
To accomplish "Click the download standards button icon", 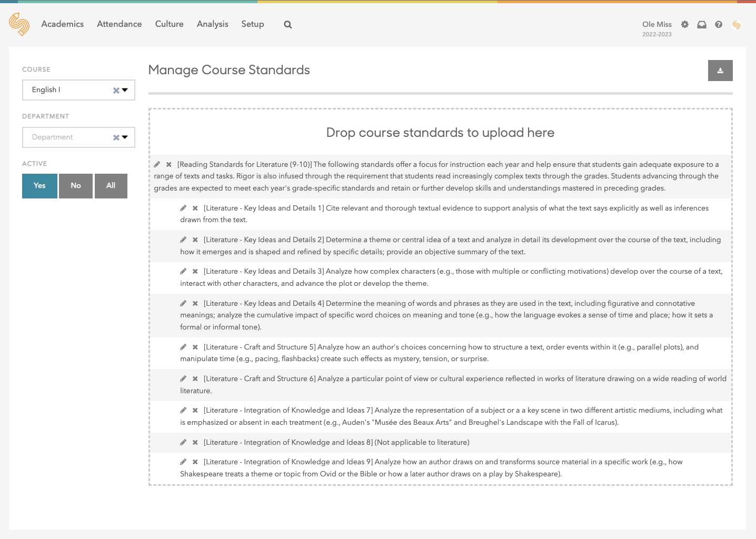I will pos(720,71).
